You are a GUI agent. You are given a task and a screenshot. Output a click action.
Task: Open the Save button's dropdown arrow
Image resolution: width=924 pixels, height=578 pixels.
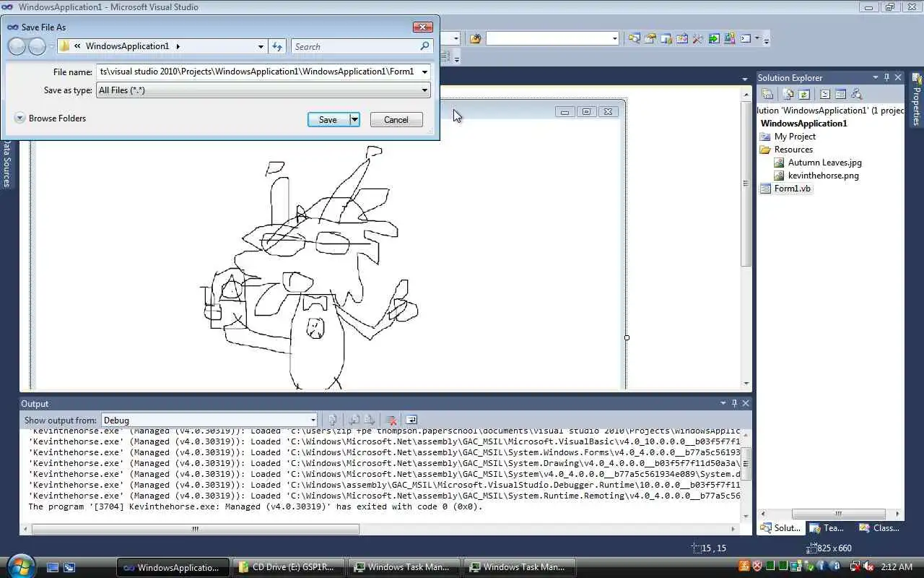click(x=354, y=120)
